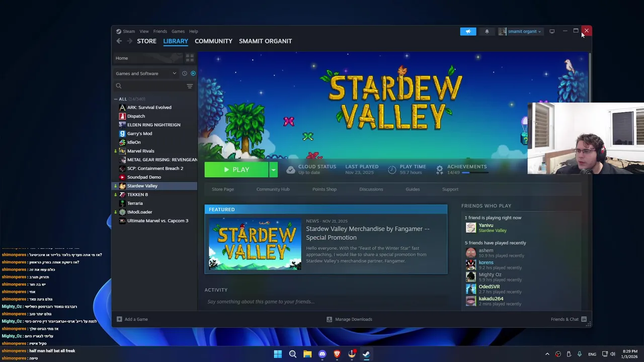This screenshot has height=362, width=644.
Task: Switch to the COMMUNITY tab
Action: 213,41
